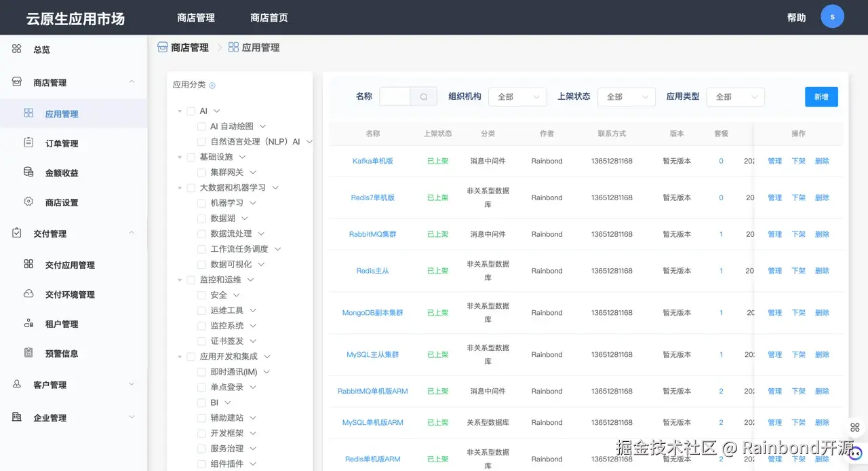Click the 新增 button
This screenshot has width=868, height=471.
point(821,97)
